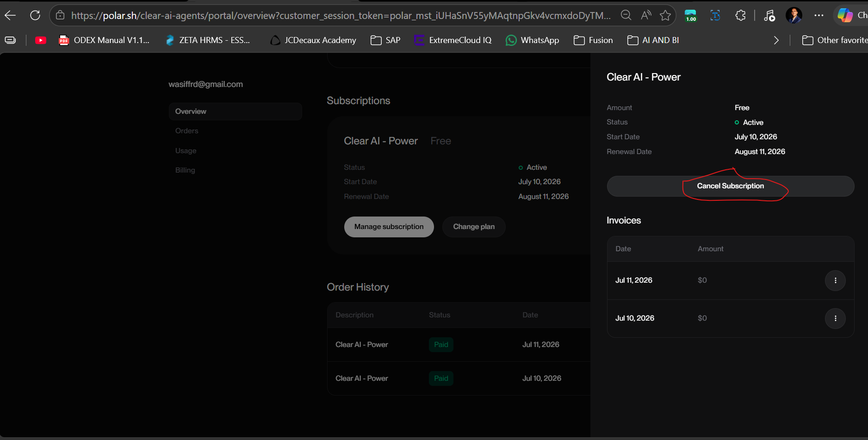Reload the page with the refresh icon
This screenshot has width=868, height=440.
pyautogui.click(x=35, y=16)
